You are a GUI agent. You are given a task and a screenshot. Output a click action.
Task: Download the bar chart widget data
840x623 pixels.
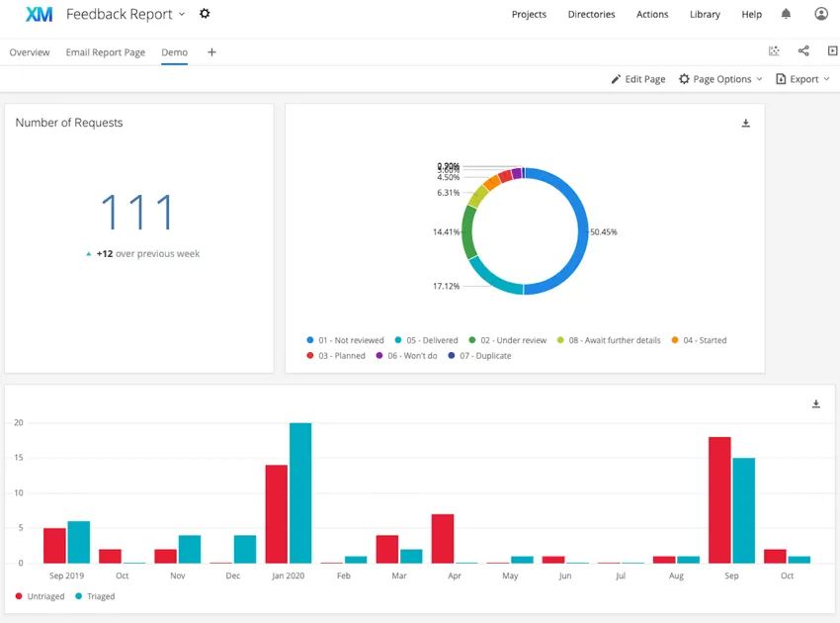pyautogui.click(x=815, y=403)
